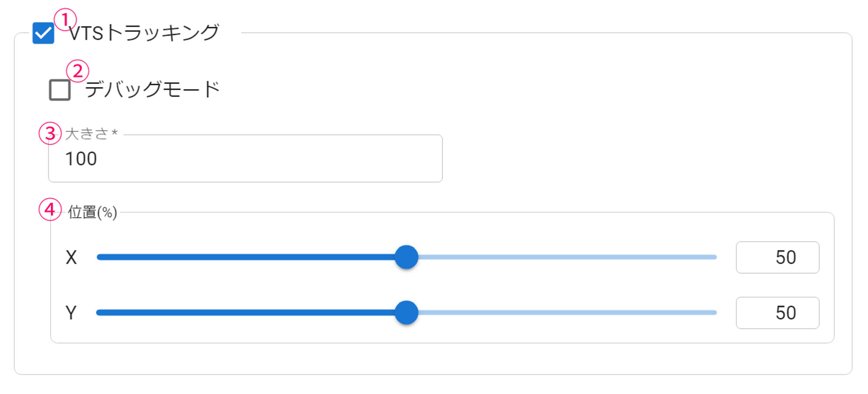Click the circled number 1 annotation marker
This screenshot has width=868, height=394.
click(65, 20)
